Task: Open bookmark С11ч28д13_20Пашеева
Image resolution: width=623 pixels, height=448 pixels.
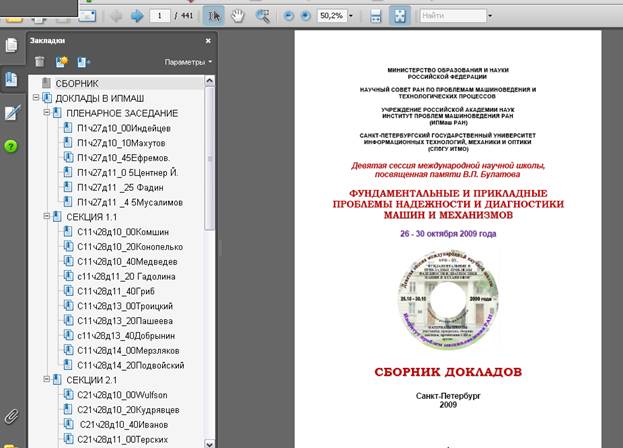Action: 125,321
